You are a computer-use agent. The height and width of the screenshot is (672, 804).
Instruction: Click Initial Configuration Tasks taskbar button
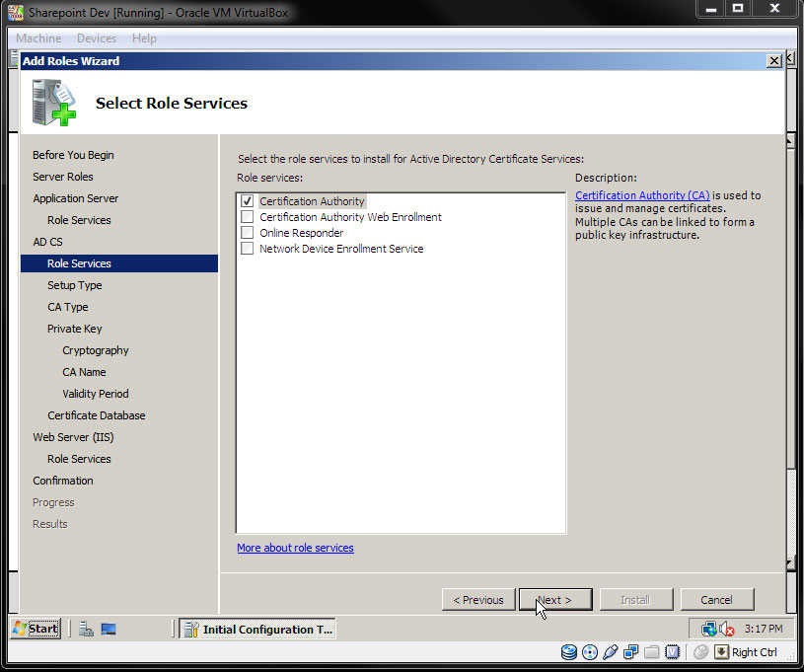(257, 629)
